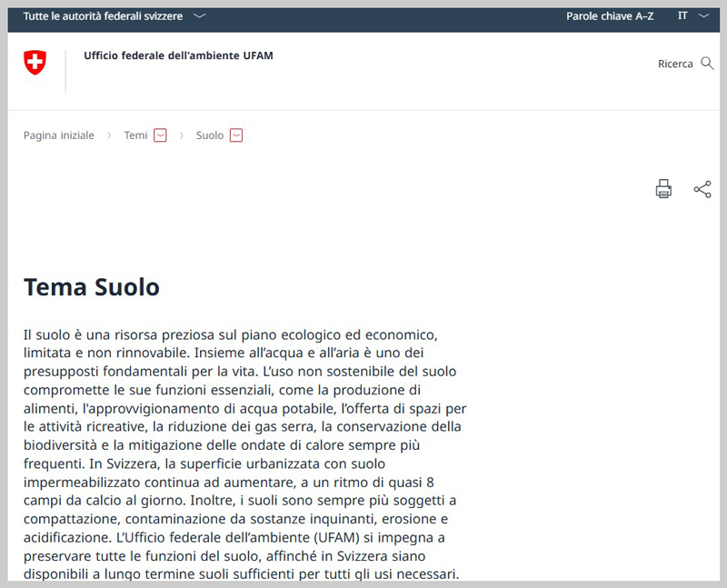Click the Temi breadcrumb link
727x588 pixels.
(x=135, y=135)
